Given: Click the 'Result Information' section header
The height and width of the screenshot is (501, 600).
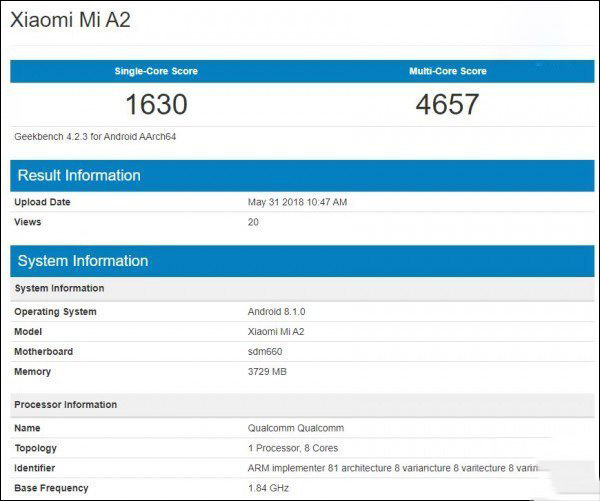Looking at the screenshot, I should pos(302,176).
